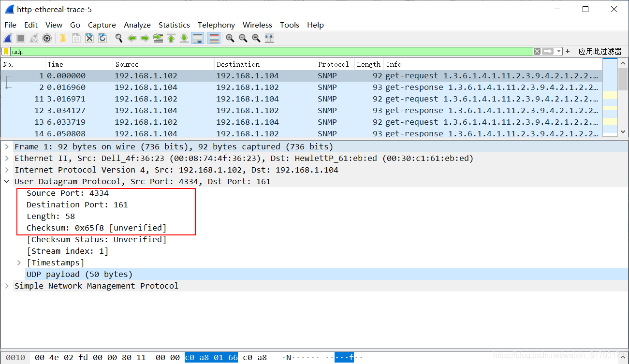The height and width of the screenshot is (364, 629).
Task: Click the packet list scroll-up arrow
Action: point(623,63)
